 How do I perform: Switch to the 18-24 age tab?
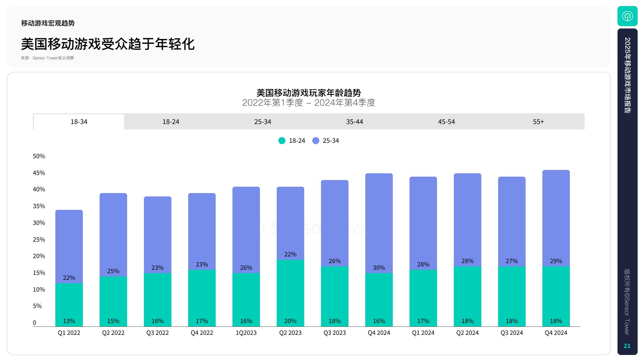[x=171, y=122]
